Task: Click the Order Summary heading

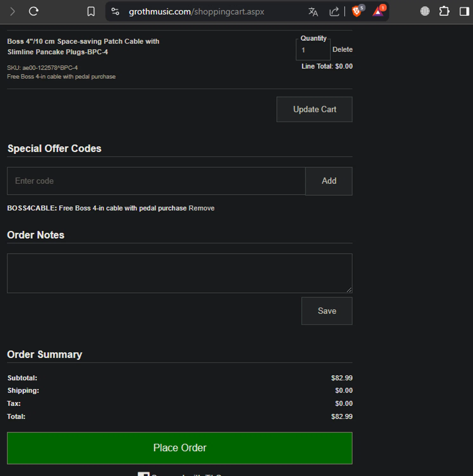Action: (44, 354)
